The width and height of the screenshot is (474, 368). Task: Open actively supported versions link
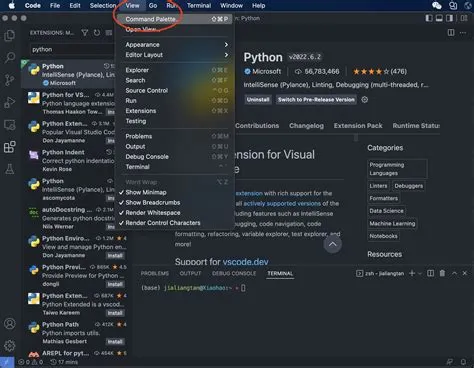coord(282,203)
